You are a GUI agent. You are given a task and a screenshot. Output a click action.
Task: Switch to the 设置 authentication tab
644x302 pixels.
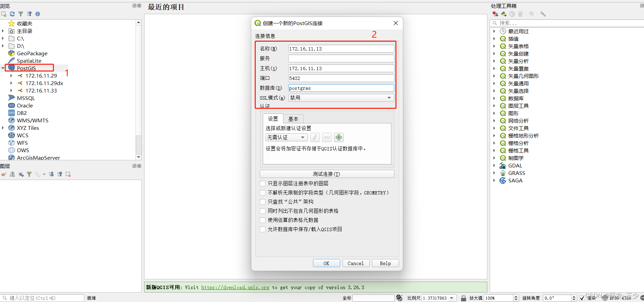[x=273, y=119]
